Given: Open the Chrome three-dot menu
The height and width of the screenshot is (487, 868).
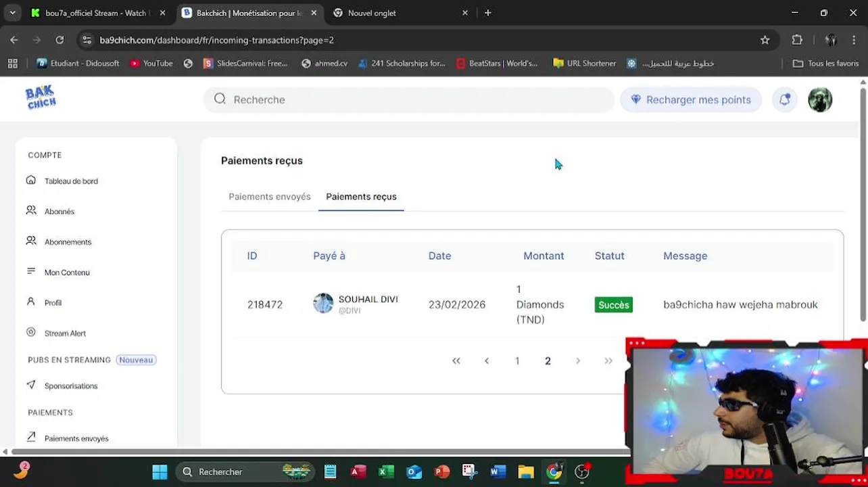Looking at the screenshot, I should [854, 40].
